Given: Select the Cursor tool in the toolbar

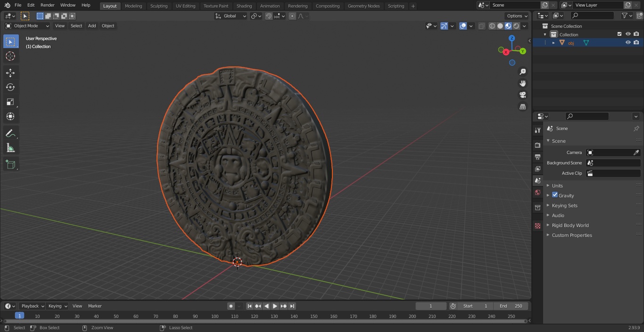Looking at the screenshot, I should [x=10, y=56].
